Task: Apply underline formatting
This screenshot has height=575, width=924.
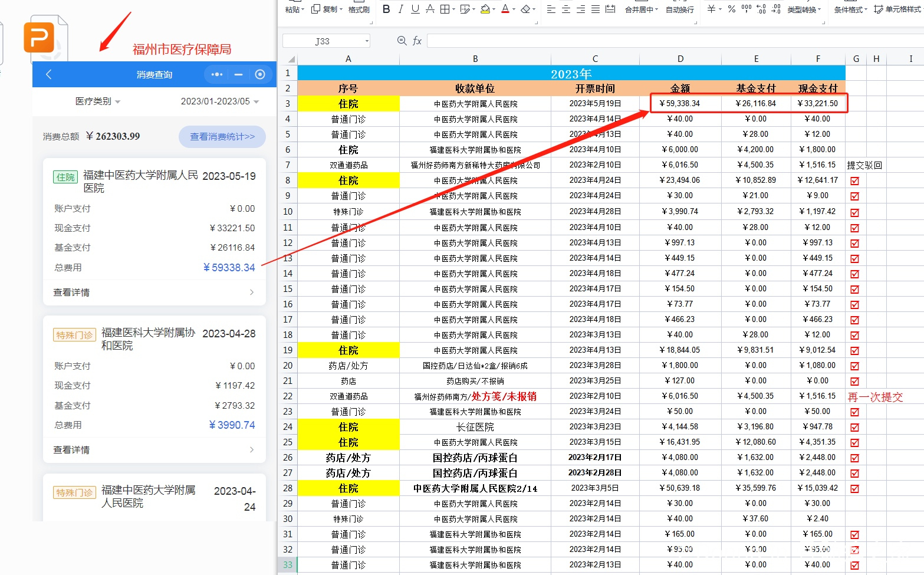Action: pyautogui.click(x=415, y=9)
